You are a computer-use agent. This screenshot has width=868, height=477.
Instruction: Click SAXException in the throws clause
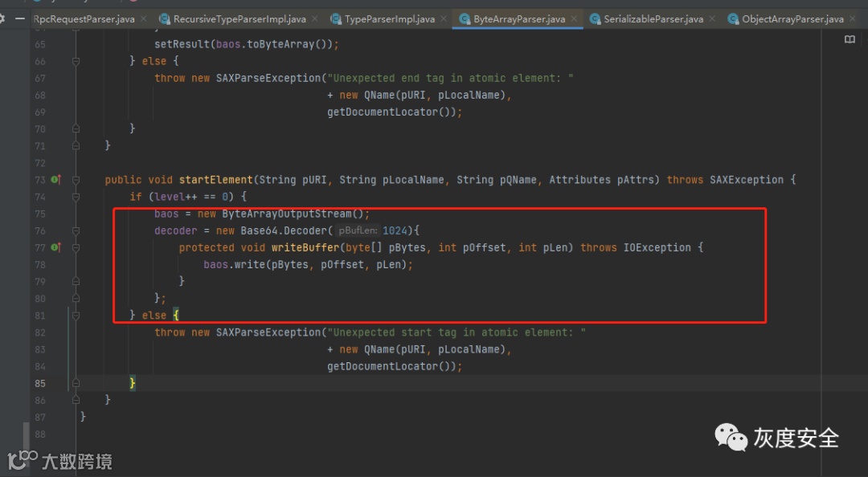[x=747, y=180]
